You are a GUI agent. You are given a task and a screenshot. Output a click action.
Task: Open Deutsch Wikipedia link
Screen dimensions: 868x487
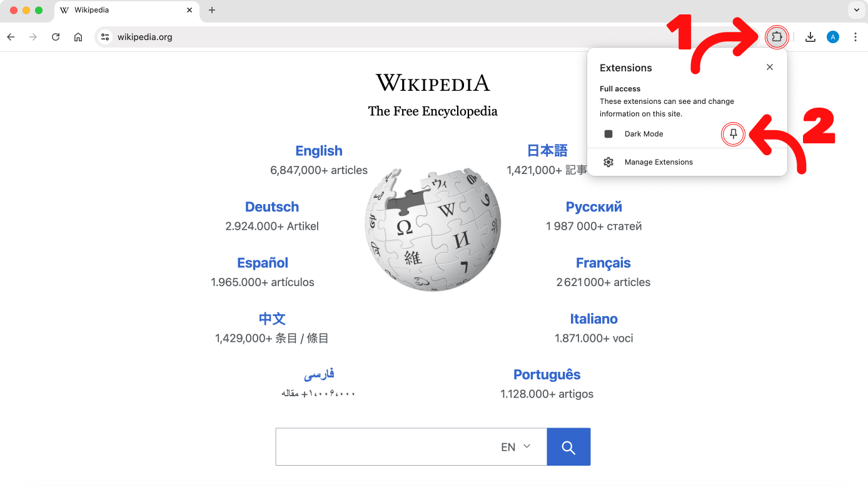pos(272,207)
